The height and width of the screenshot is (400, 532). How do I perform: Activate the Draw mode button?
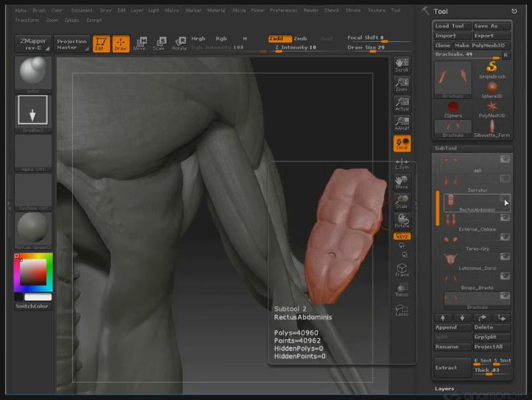(121, 44)
